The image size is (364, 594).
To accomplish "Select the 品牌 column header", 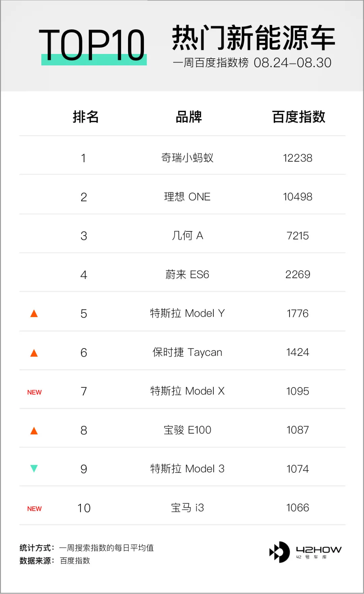I will 188,117.
